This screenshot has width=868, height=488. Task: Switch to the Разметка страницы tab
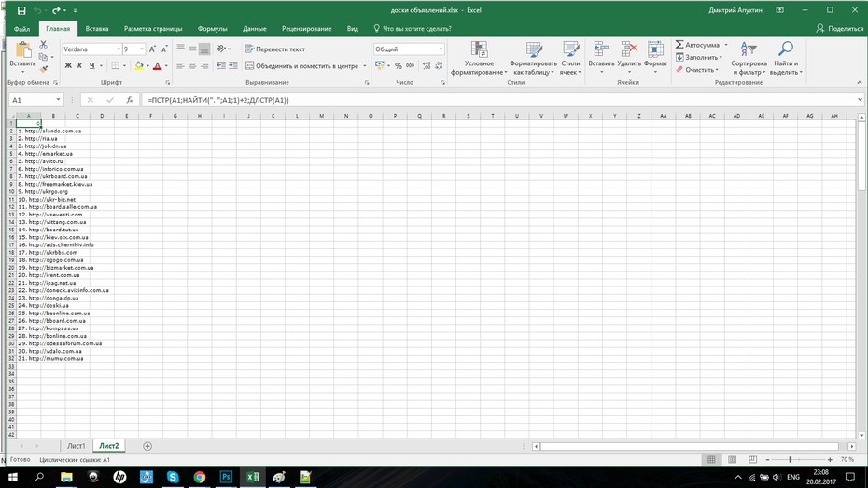point(153,29)
